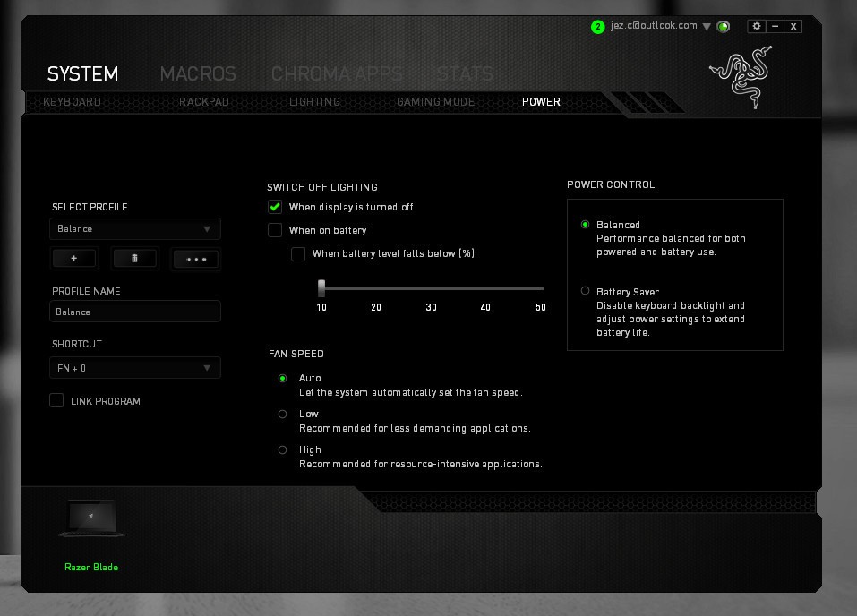The width and height of the screenshot is (857, 616).
Task: Expand the Select Profile dropdown
Action: click(x=134, y=228)
